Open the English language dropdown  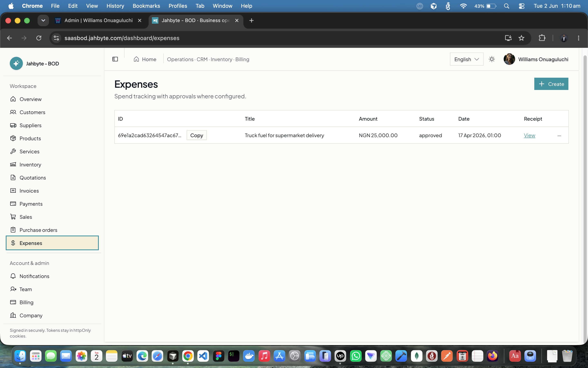pos(467,59)
